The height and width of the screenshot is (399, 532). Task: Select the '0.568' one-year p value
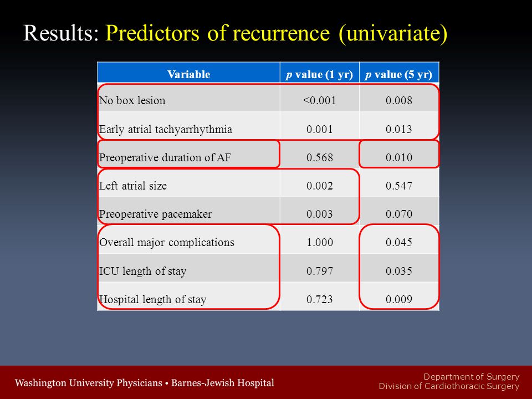[320, 157]
